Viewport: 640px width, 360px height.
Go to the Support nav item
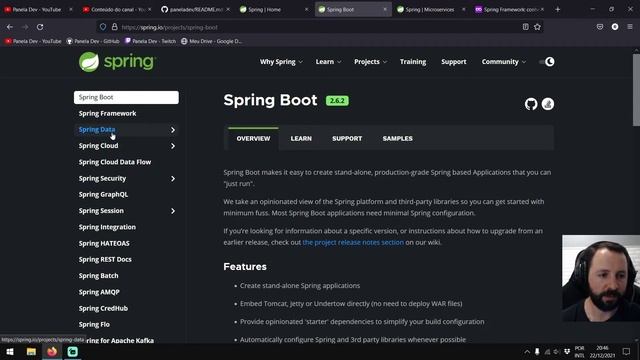point(453,62)
